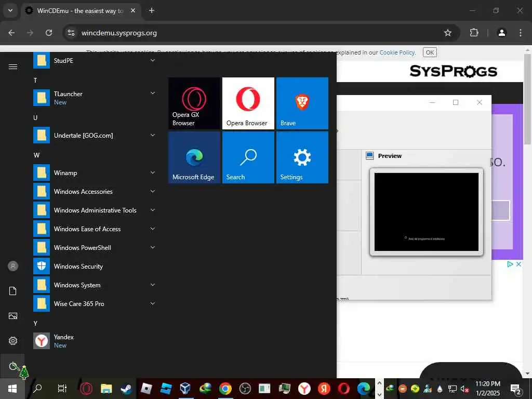
Task: View site information icon in address bar
Action: point(71,33)
